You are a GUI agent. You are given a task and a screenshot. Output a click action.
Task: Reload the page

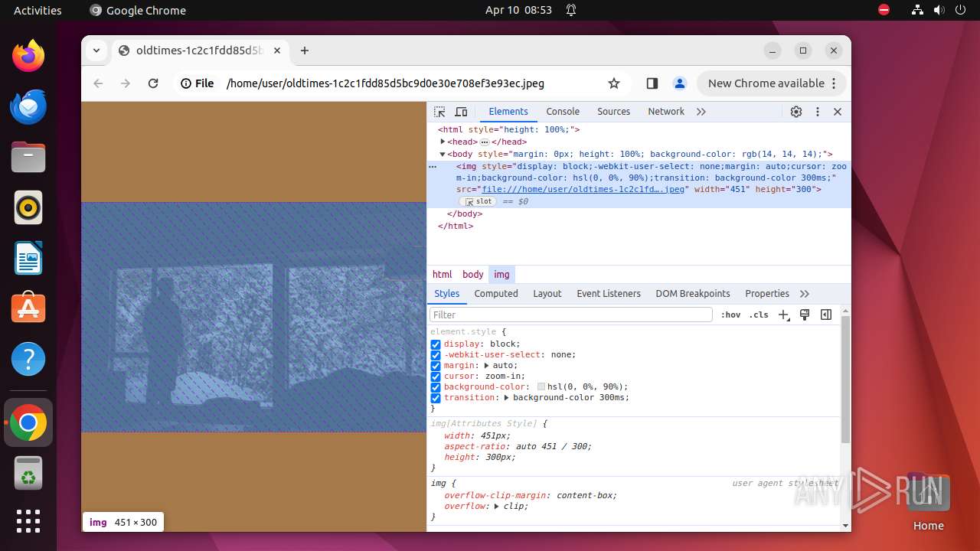click(153, 83)
